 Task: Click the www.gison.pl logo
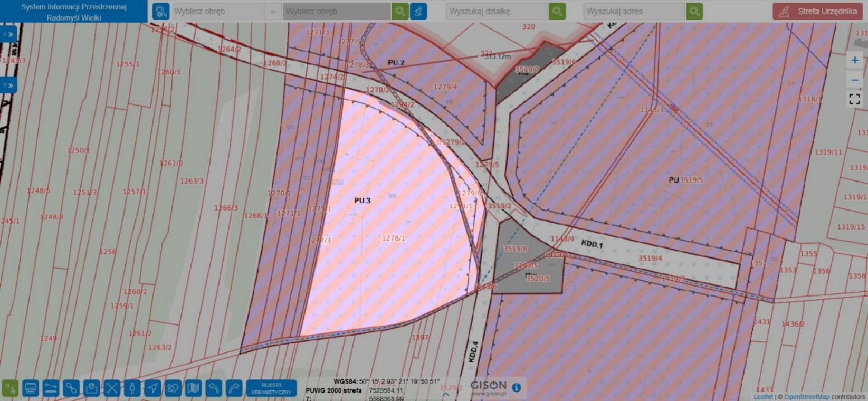[488, 388]
